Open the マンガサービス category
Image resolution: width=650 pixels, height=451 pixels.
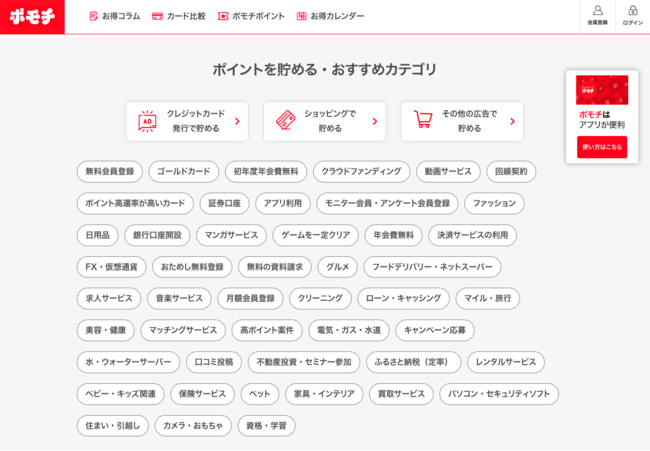(x=231, y=235)
